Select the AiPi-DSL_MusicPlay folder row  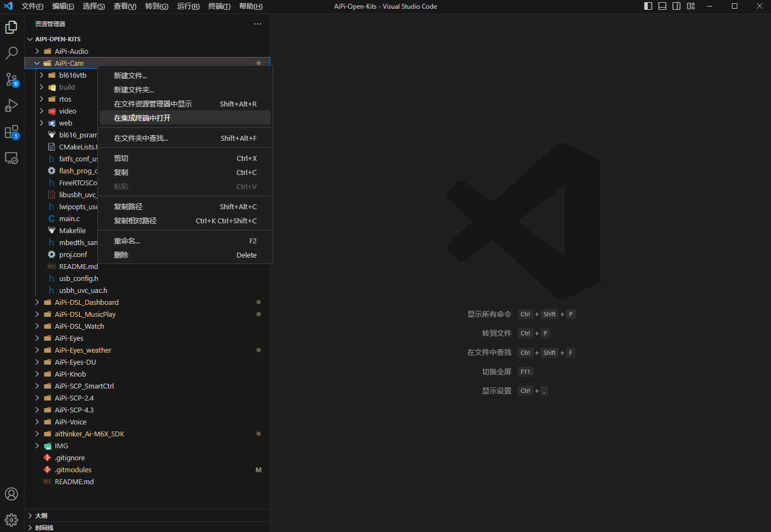click(x=147, y=314)
